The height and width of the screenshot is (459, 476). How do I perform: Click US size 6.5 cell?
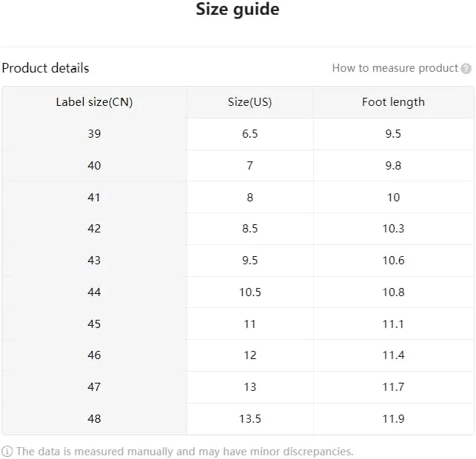coord(249,134)
